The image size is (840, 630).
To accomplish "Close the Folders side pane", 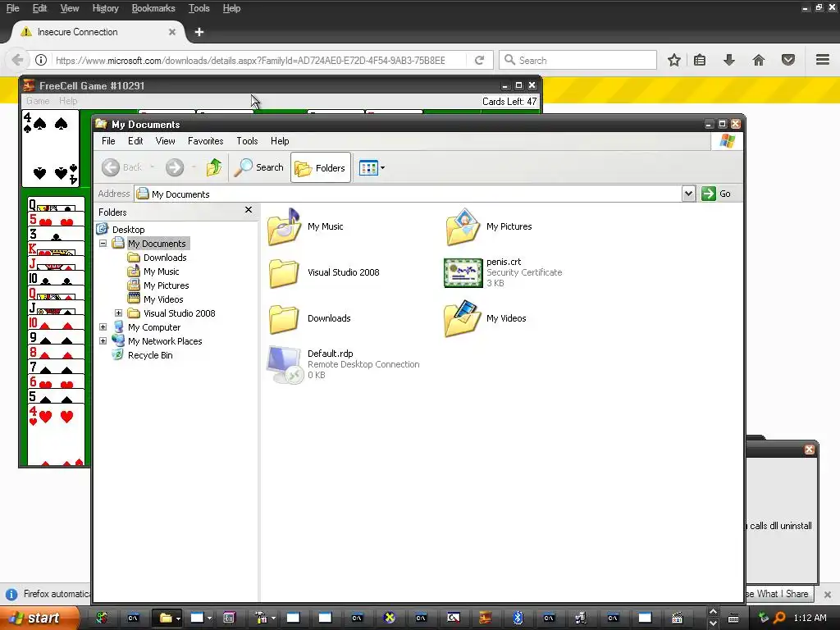I will point(248,210).
